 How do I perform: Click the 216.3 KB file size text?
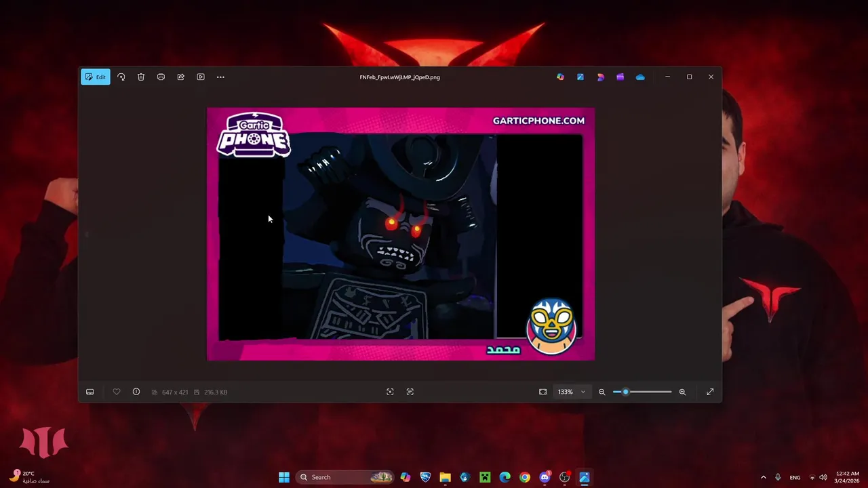point(216,392)
